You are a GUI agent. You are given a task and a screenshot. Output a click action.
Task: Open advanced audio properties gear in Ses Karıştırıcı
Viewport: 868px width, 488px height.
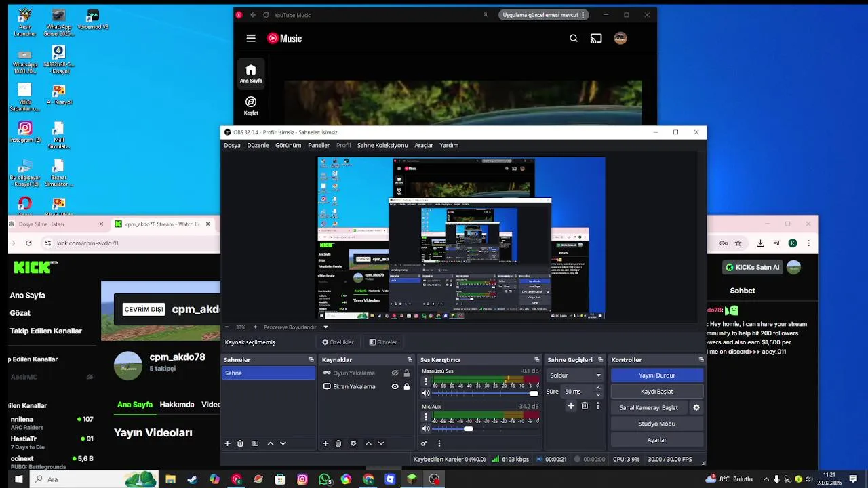[x=424, y=443]
